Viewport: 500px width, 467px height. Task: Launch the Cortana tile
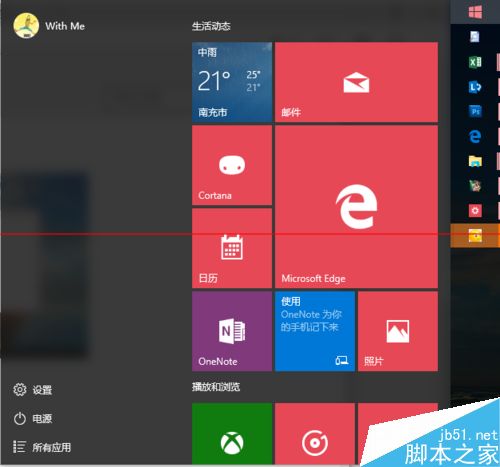[x=232, y=165]
